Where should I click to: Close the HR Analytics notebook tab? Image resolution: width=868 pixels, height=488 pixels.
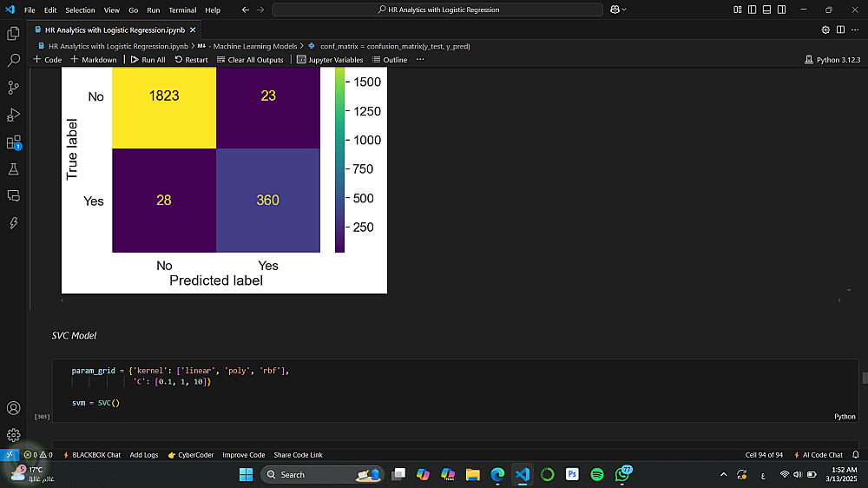coord(193,30)
